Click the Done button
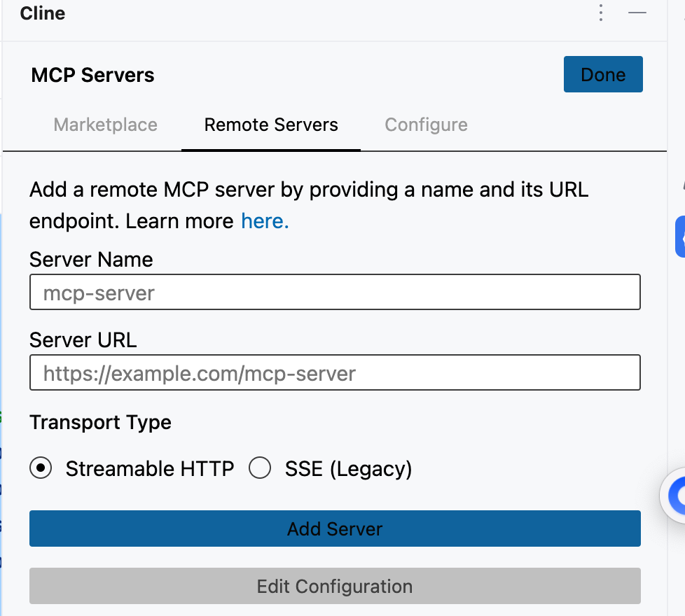 (x=603, y=74)
